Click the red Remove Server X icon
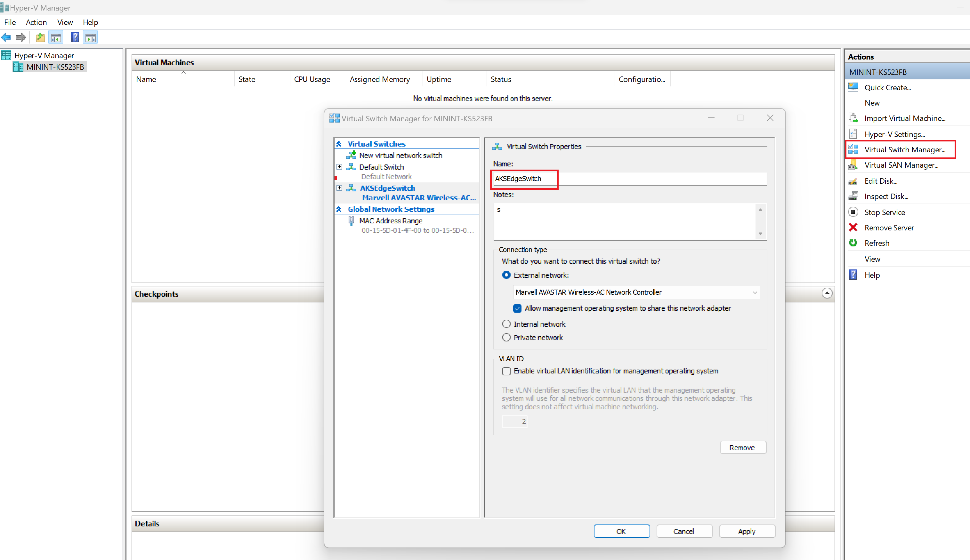 (x=853, y=228)
